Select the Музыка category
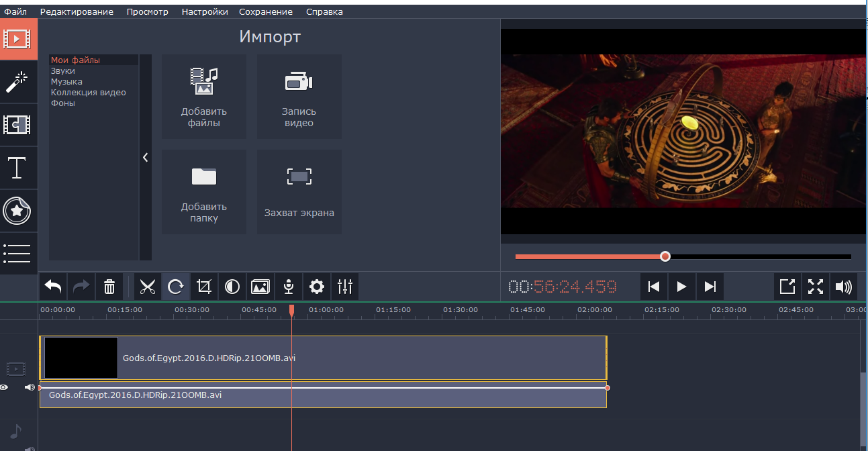This screenshot has width=868, height=451. pos(94,82)
